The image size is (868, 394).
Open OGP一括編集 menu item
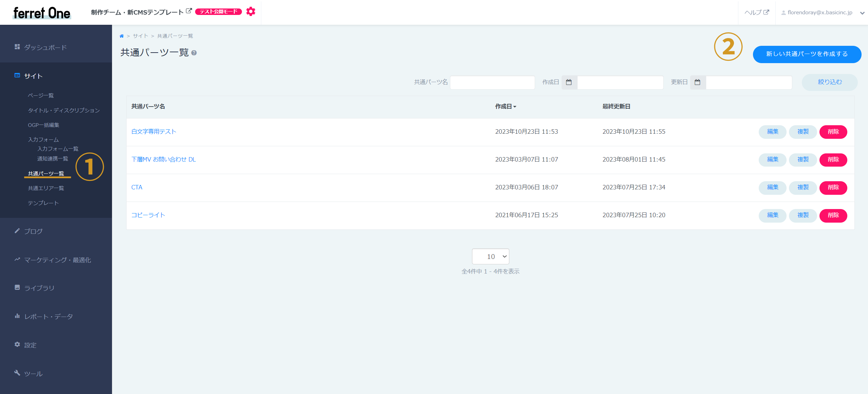[x=43, y=125]
